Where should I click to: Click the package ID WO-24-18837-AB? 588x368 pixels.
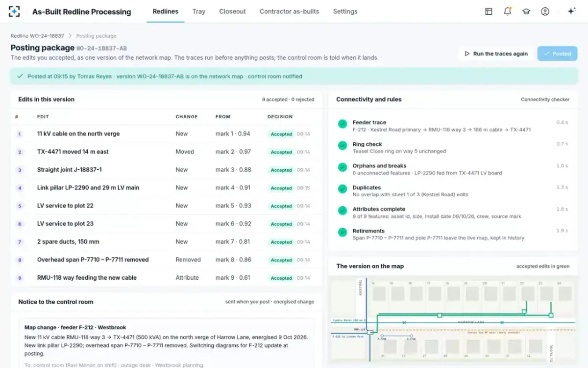pos(101,48)
